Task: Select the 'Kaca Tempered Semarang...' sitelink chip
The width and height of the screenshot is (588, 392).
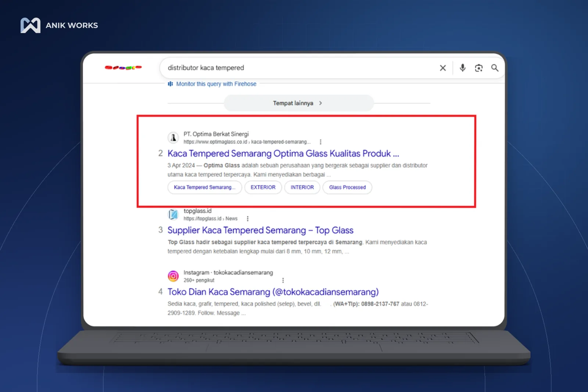Action: 205,187
